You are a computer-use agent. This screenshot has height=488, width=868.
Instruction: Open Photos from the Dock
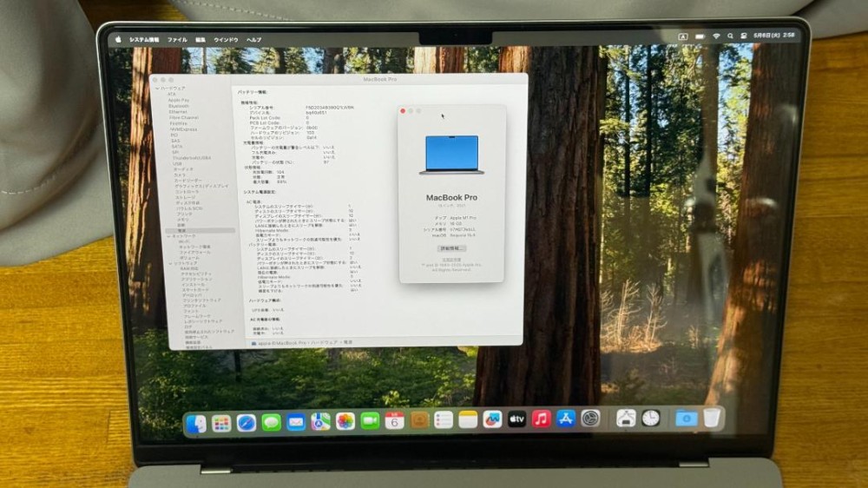pyautogui.click(x=345, y=422)
